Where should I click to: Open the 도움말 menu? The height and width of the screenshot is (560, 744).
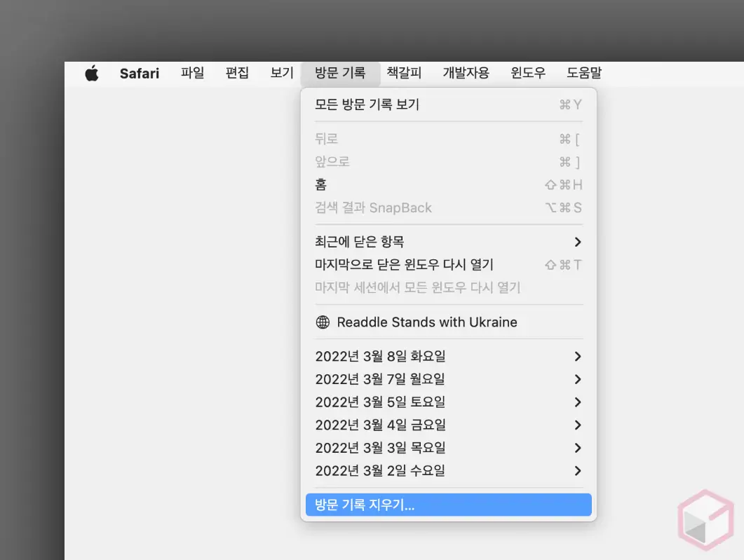tap(584, 73)
